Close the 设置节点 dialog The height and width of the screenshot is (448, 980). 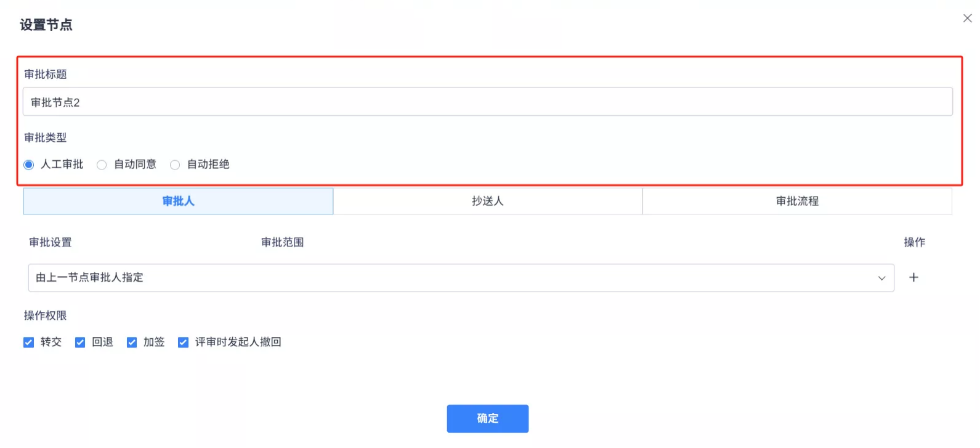coord(967,18)
